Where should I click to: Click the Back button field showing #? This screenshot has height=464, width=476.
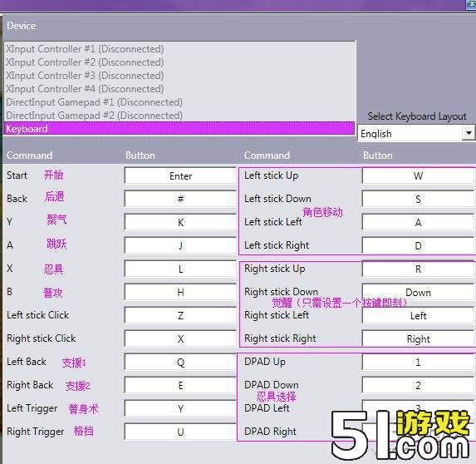pos(180,199)
